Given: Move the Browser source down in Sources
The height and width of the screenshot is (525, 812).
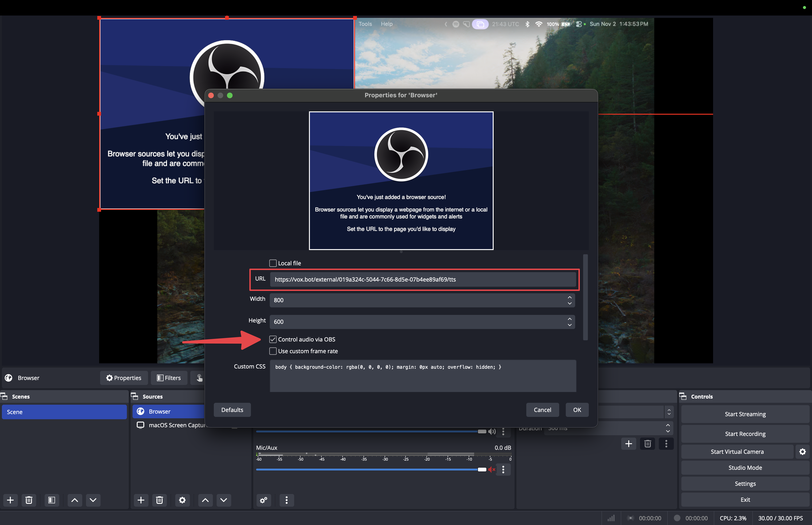Looking at the screenshot, I should [x=223, y=500].
